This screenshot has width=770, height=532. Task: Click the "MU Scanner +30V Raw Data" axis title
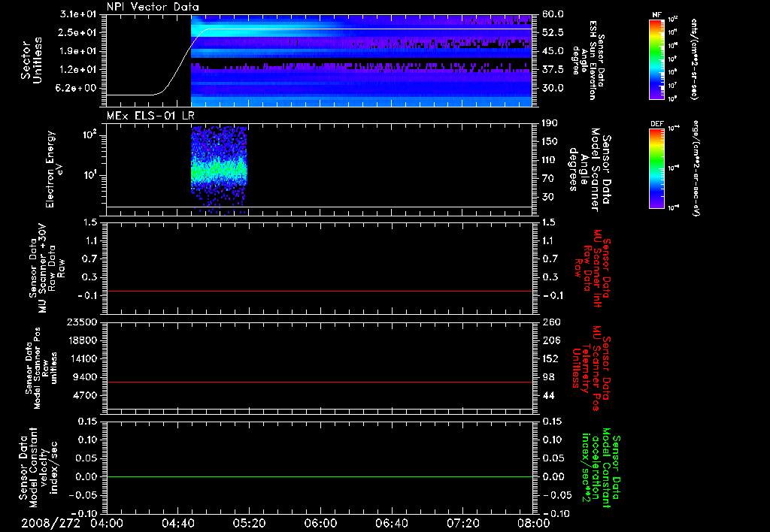point(47,268)
